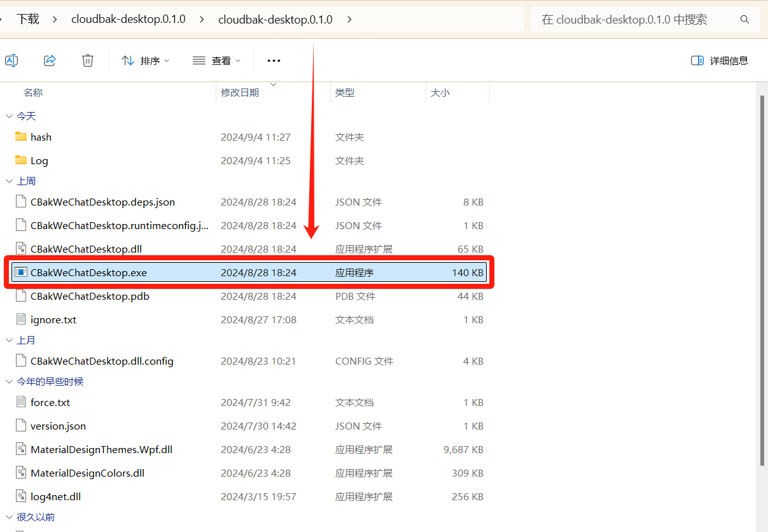
Task: Collapse the 今天 group
Action: pos(9,116)
